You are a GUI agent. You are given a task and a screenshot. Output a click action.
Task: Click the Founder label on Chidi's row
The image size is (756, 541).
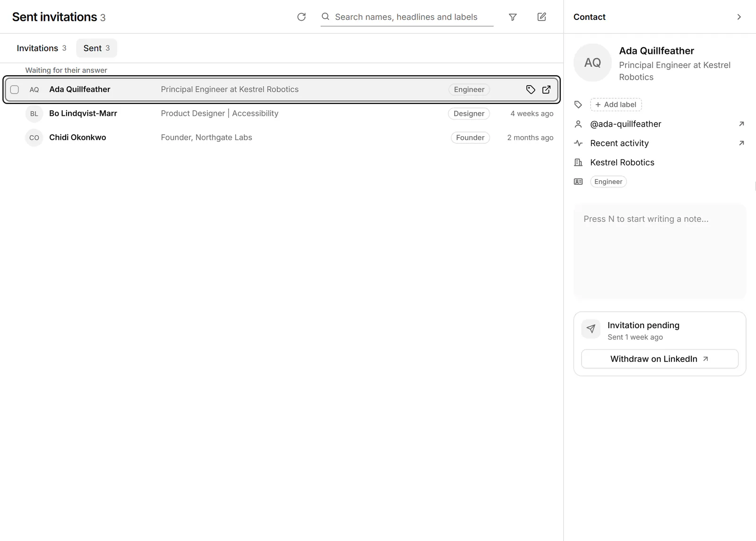point(470,138)
